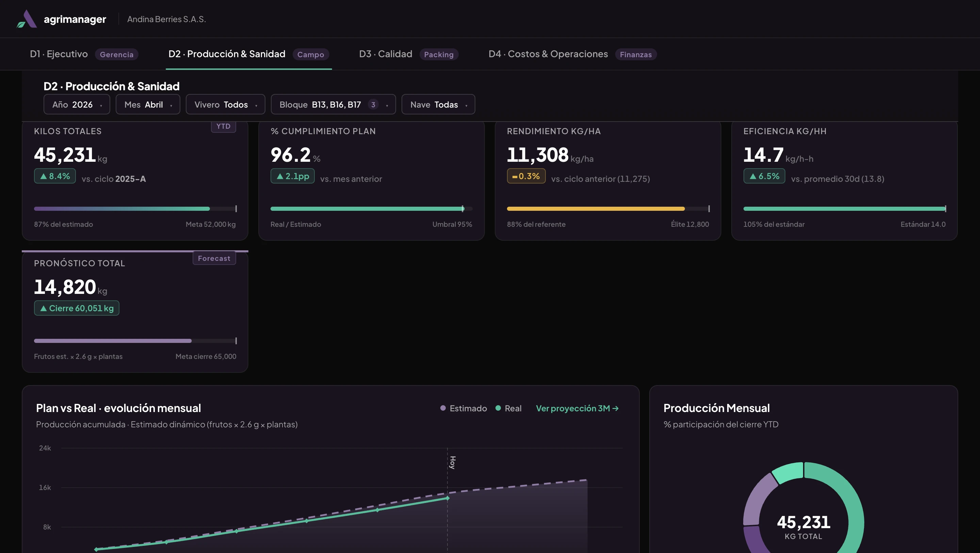The width and height of the screenshot is (980, 553).
Task: Click the Andina Berries S.A.S. company name
Action: pos(166,19)
